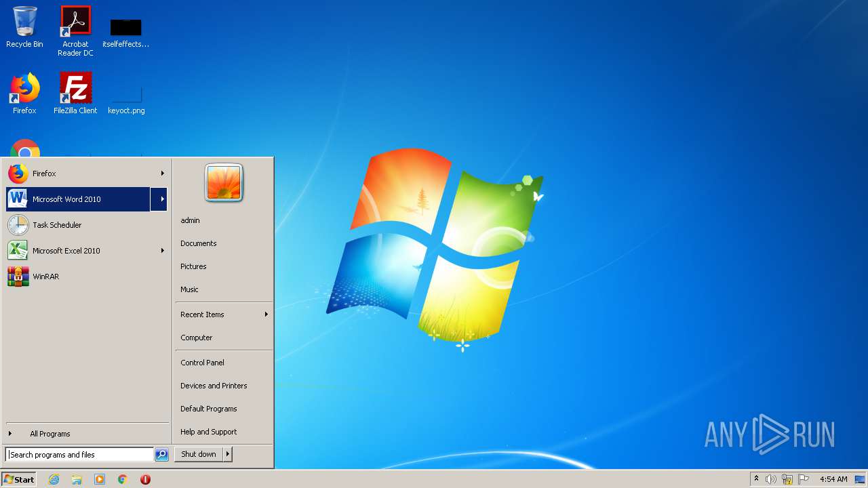868x488 pixels.
Task: Click the search magnifier button
Action: tap(161, 455)
